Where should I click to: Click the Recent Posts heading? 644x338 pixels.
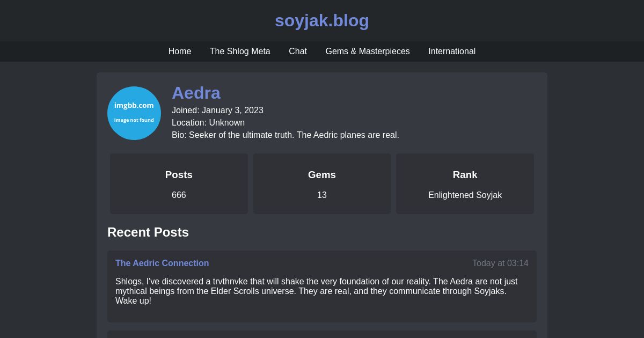(148, 232)
